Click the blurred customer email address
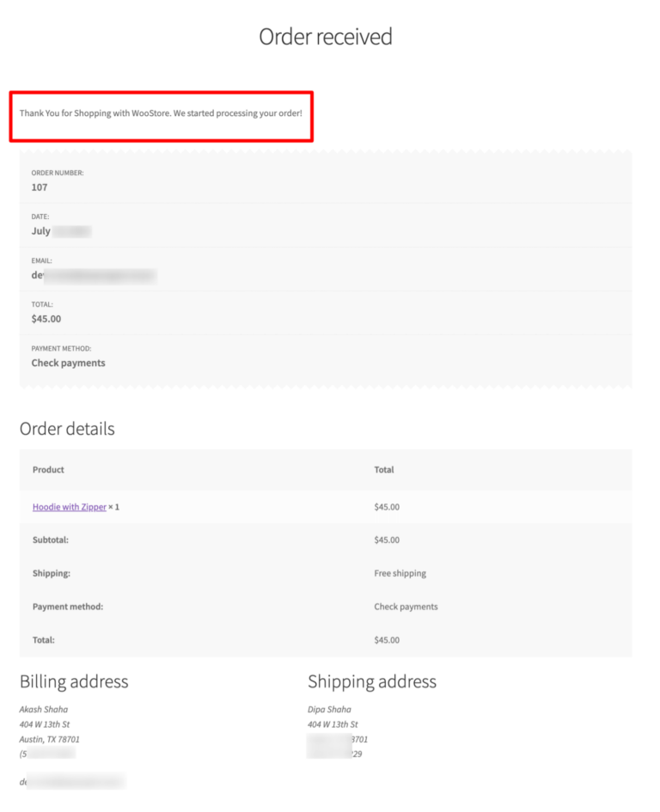 (95, 275)
